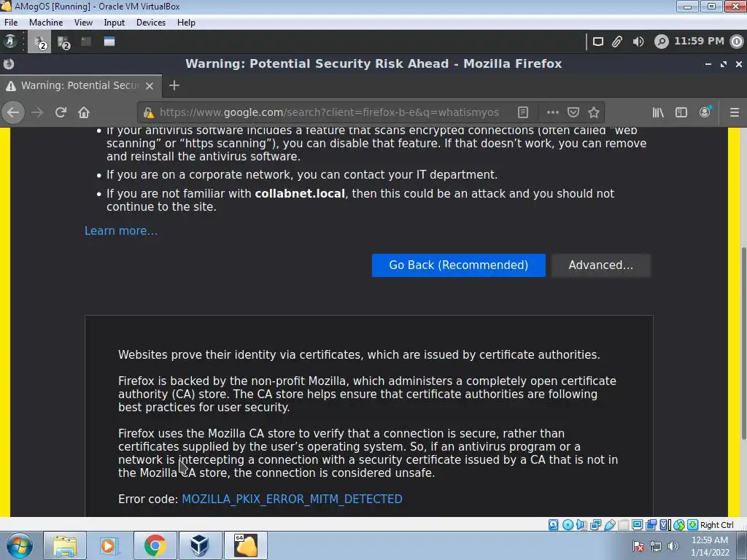Click second guest panel icon with badge 2
747x560 pixels.
point(63,42)
